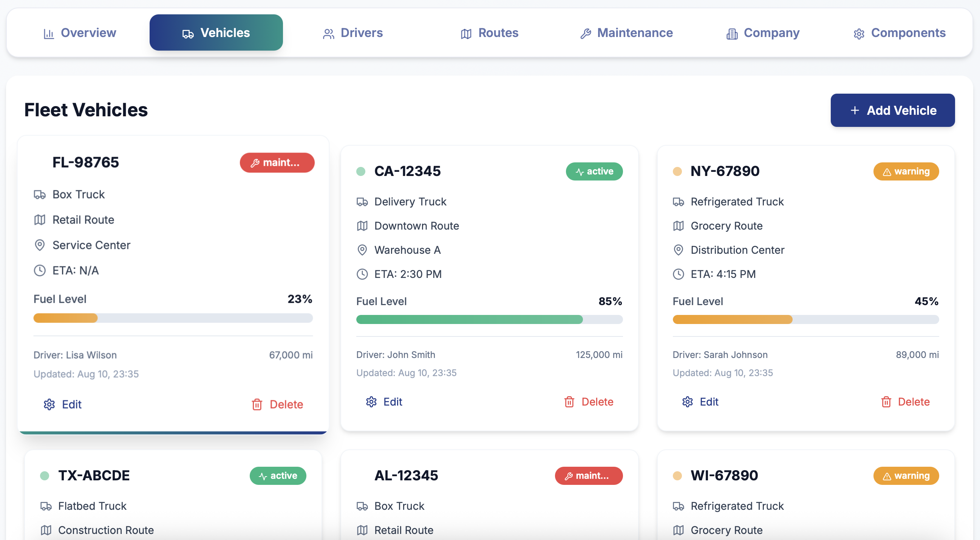Screen dimensions: 980x540
Task: Switch to the Vehicles tab
Action: coord(216,32)
